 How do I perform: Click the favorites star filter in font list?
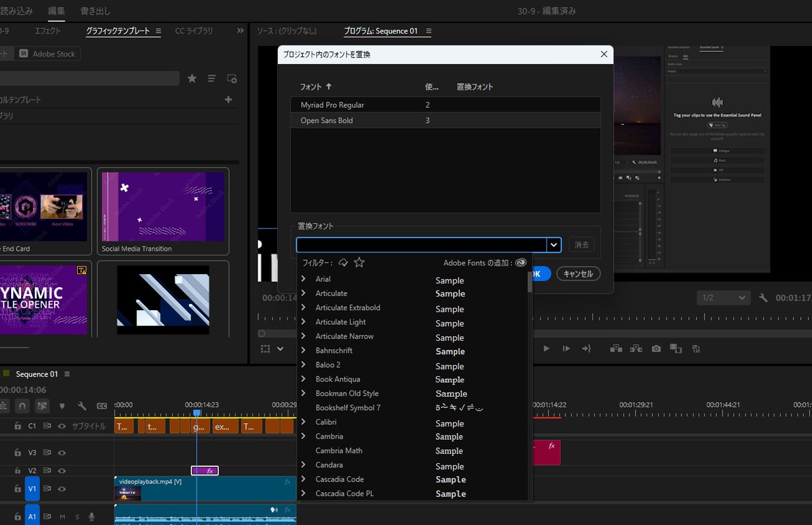tap(359, 262)
